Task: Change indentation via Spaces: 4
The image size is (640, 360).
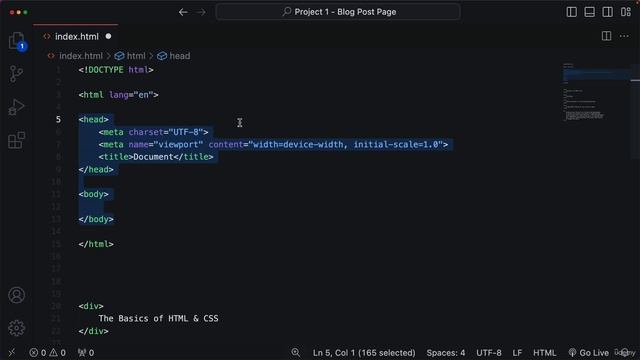Action: (x=446, y=353)
